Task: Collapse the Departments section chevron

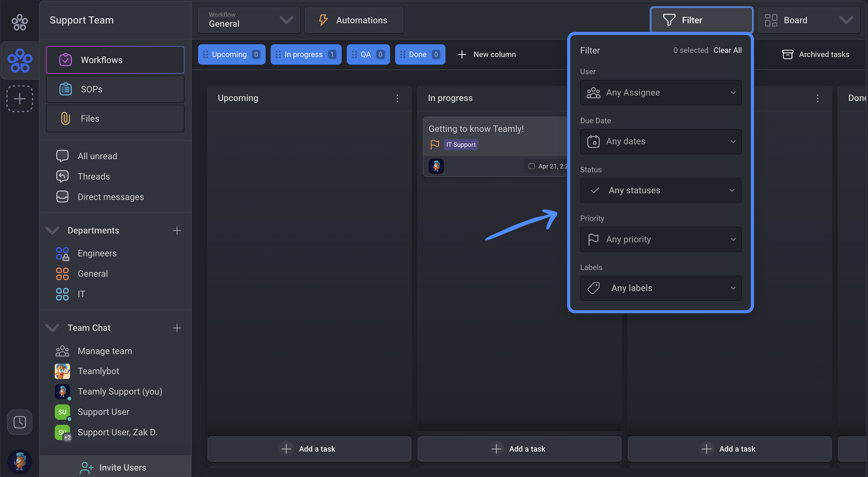Action: 53,231
